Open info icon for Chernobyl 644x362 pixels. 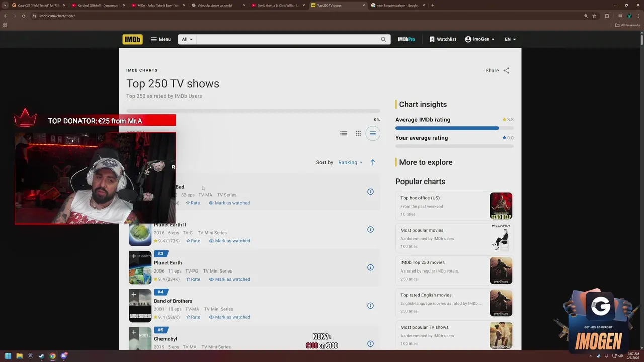point(370,344)
